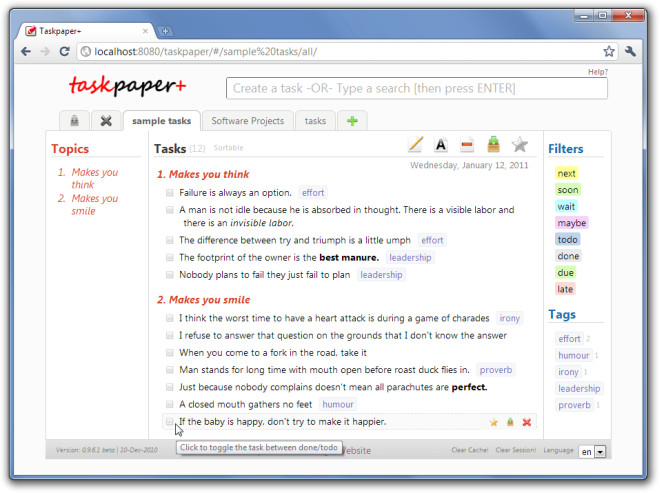Click 'Clear Cache!' in the footer
660x493 pixels.
tap(470, 450)
